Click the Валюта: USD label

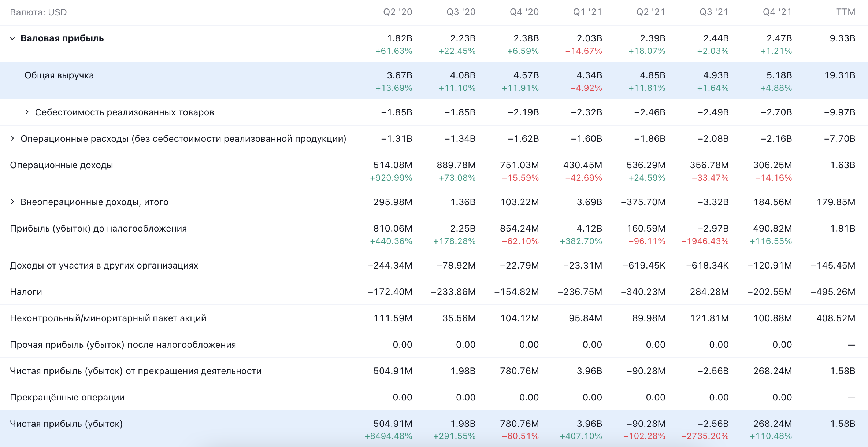pos(38,12)
